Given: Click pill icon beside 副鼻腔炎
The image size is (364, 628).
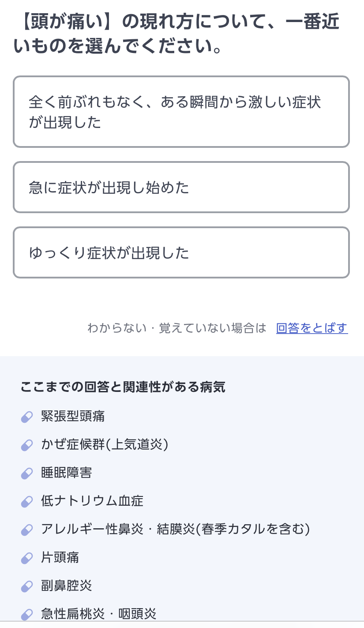Looking at the screenshot, I should (27, 586).
